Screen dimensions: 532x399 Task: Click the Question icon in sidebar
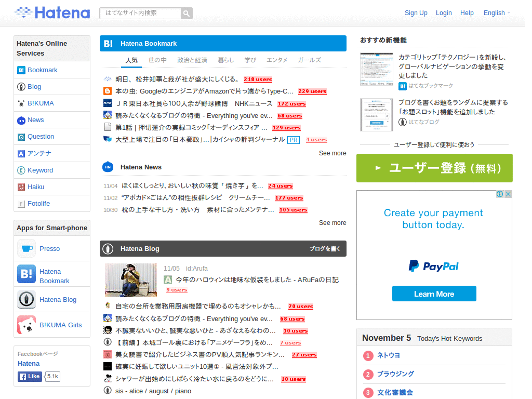coord(21,137)
